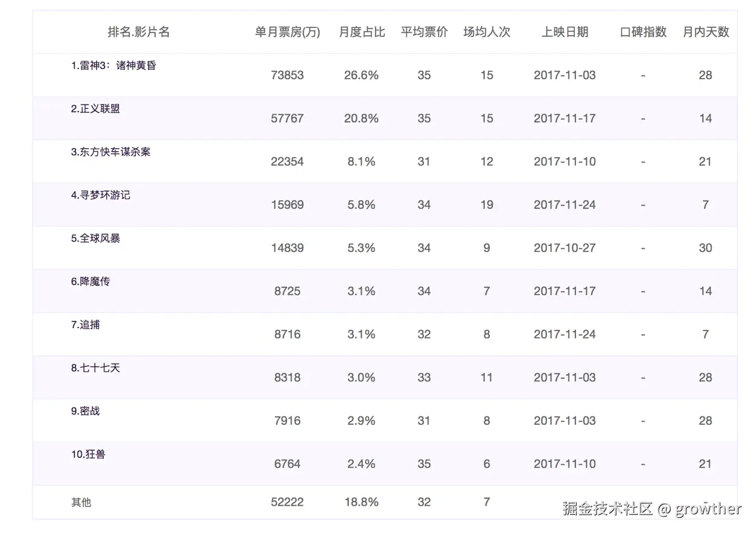The image size is (756, 533).
Task: Click film title 2.正义联盟
Action: point(95,109)
